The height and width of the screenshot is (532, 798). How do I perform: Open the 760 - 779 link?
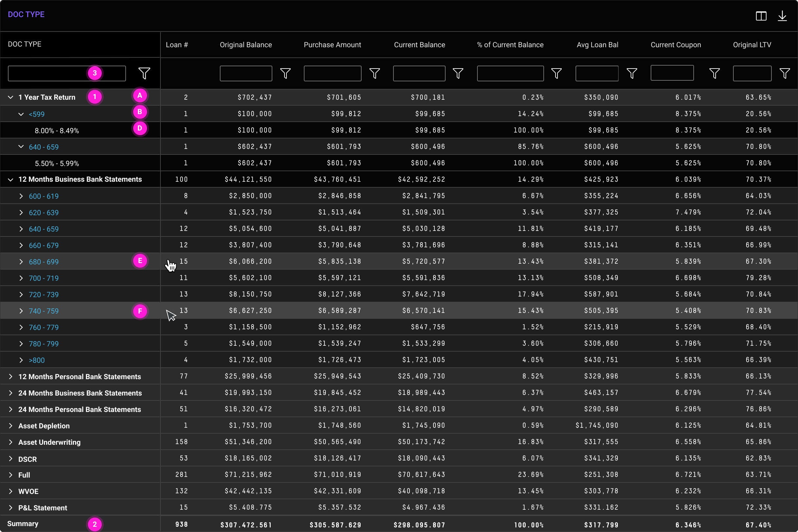(44, 327)
